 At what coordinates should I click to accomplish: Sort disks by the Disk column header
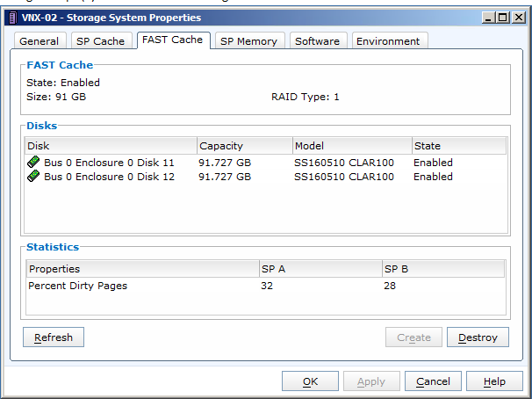pyautogui.click(x=111, y=146)
